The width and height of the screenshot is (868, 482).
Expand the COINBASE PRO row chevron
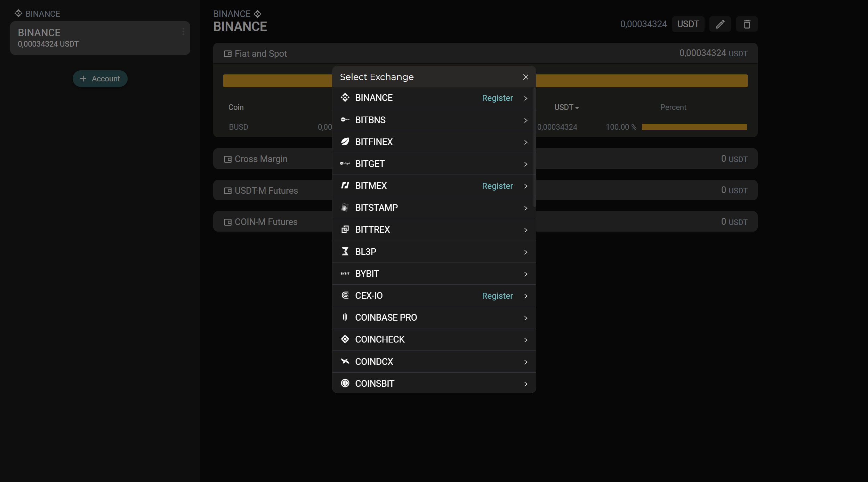pos(526,318)
